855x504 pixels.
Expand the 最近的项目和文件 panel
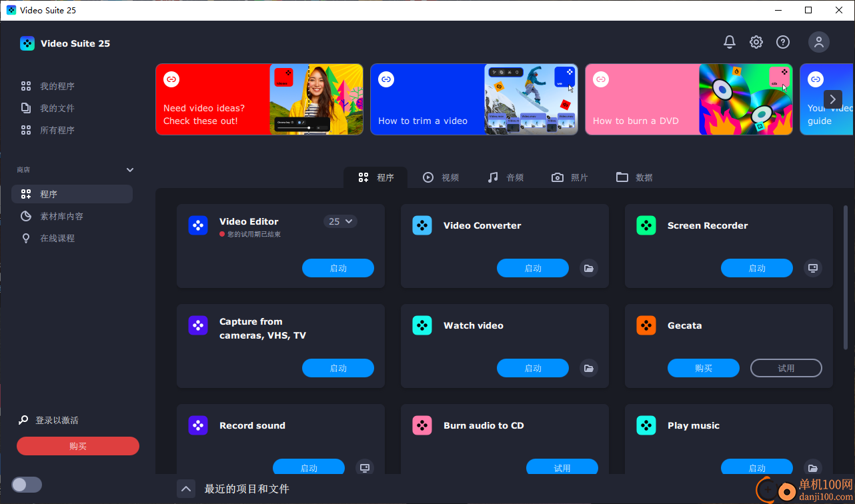186,489
